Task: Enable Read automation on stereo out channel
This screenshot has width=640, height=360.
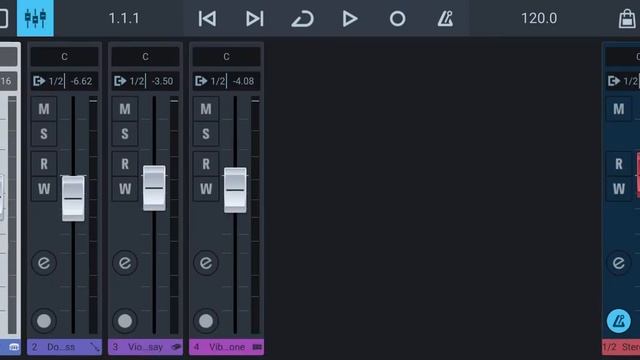Action: pos(619,164)
